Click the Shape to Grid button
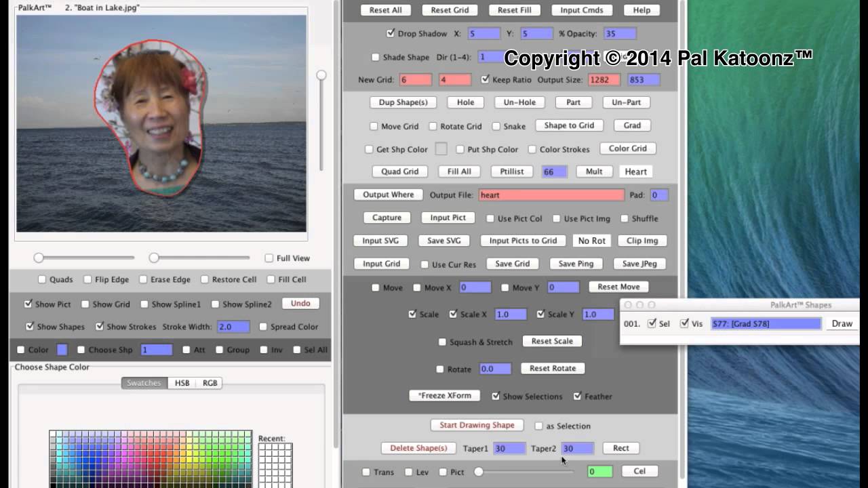The width and height of the screenshot is (868, 488). 569,125
